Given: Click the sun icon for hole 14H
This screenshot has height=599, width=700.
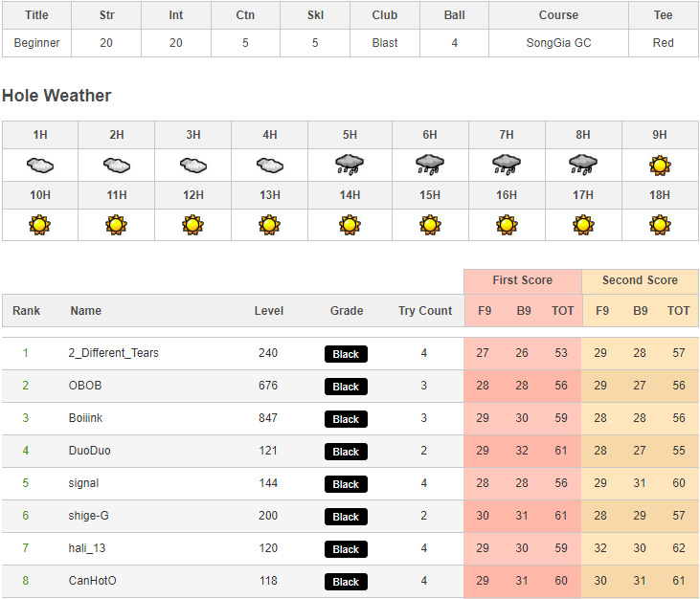Looking at the screenshot, I should tap(350, 226).
